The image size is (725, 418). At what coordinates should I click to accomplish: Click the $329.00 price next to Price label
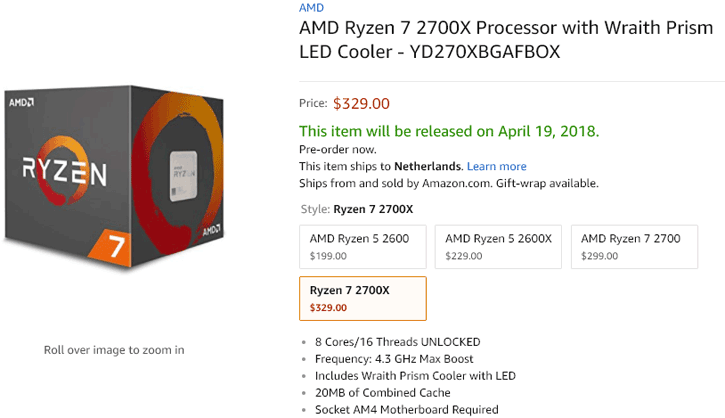[361, 103]
